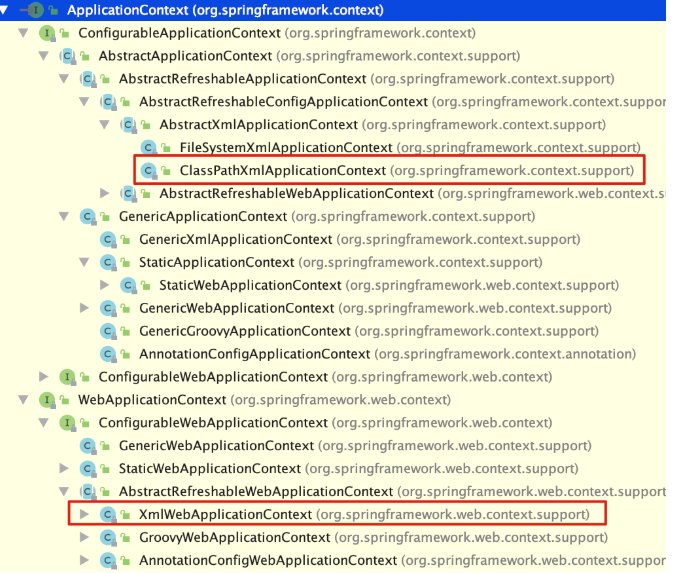Collapse the AbstractRefreshableConfigApplicationContext node

[84, 101]
